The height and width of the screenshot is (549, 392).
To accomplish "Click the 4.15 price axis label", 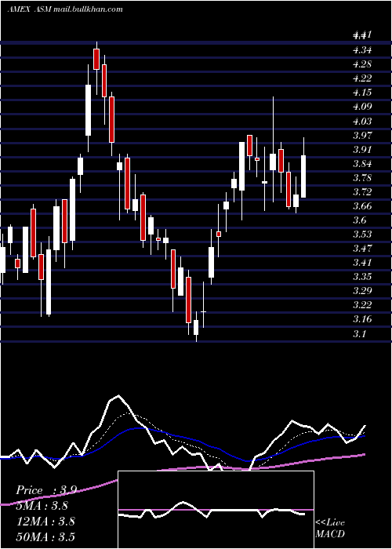I will point(362,93).
